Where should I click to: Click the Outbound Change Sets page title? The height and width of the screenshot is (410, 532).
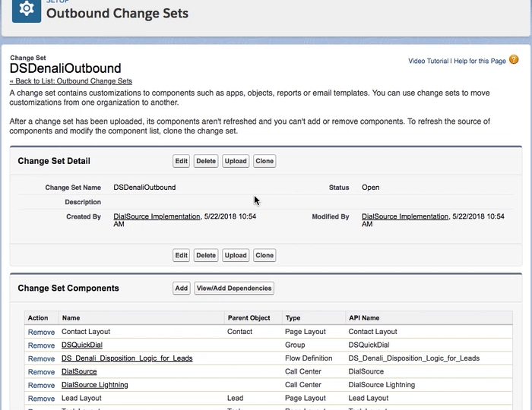pyautogui.click(x=117, y=13)
